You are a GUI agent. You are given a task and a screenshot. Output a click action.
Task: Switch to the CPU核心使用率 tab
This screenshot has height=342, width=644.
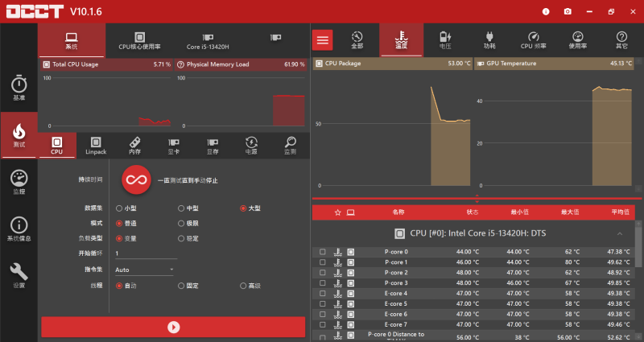139,41
